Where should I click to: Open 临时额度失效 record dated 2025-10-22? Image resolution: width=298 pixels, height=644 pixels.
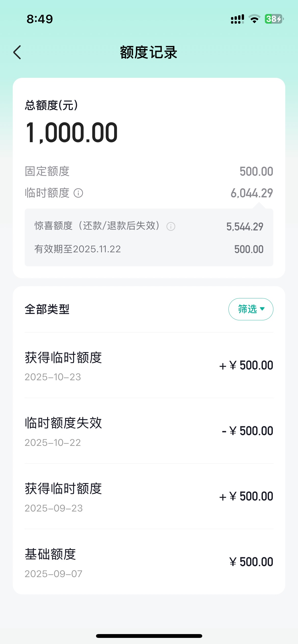coord(149,431)
